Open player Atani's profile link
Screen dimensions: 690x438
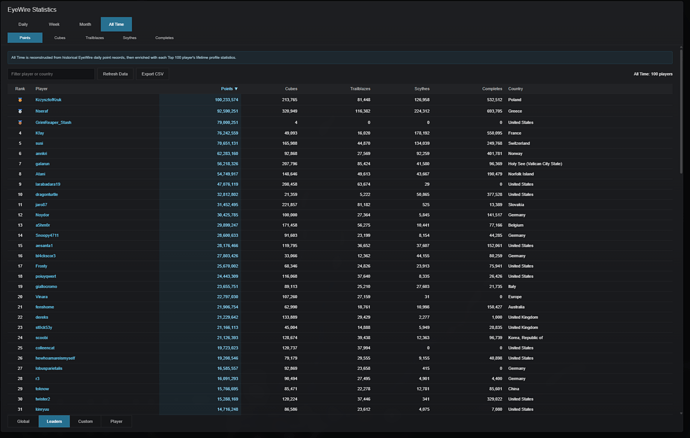click(x=40, y=174)
